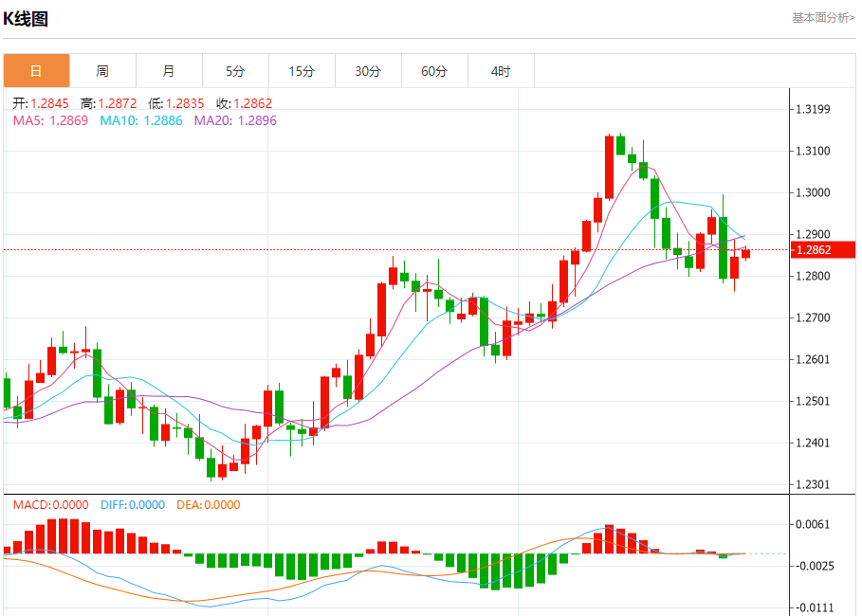Open the 60分 interval tab

(434, 71)
